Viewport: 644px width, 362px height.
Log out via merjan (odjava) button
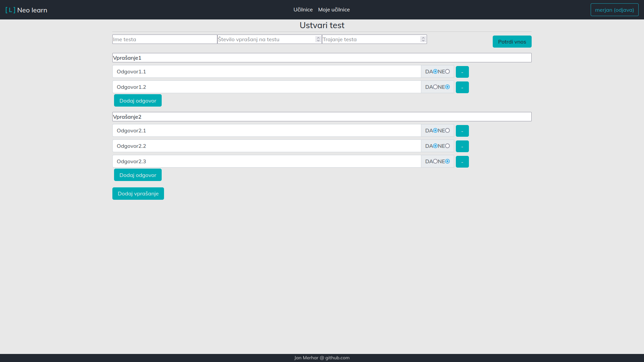[x=614, y=10]
